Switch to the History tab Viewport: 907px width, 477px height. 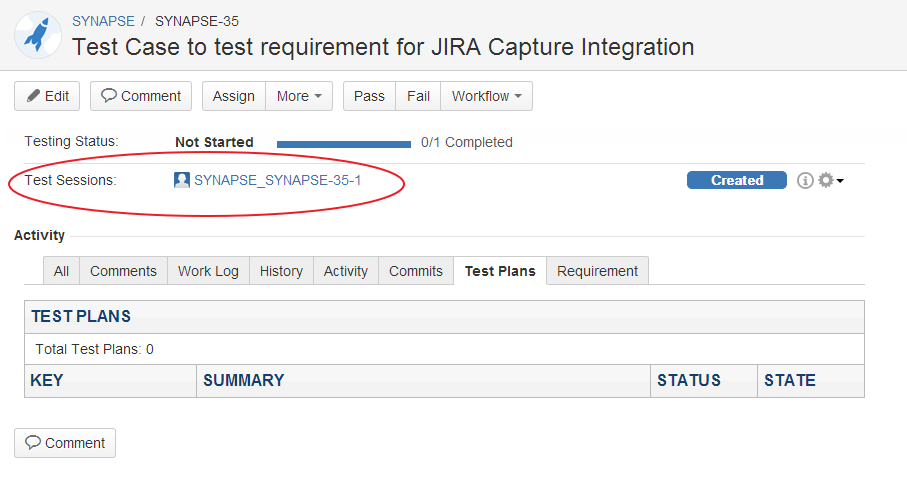click(x=281, y=271)
